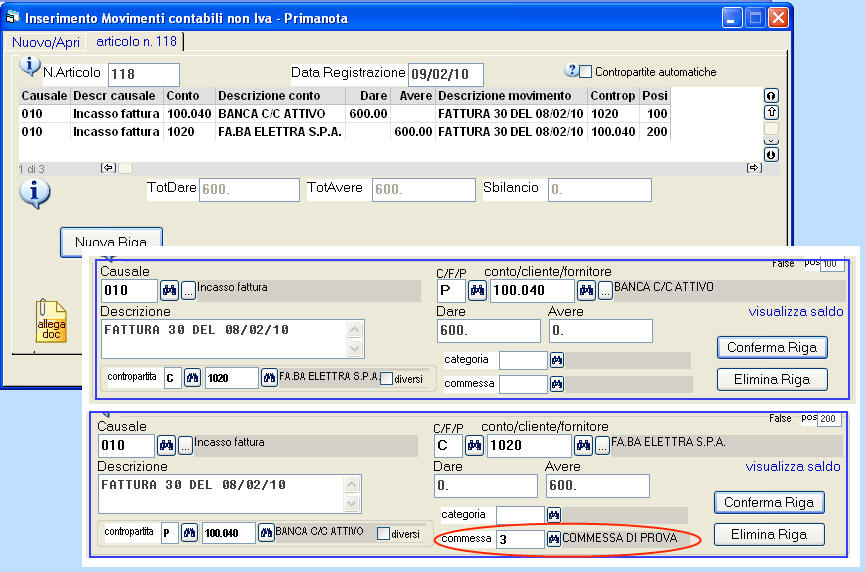This screenshot has height=572, width=865.
Task: Click binoculars beside contropartita 1020 field
Action: point(269,378)
